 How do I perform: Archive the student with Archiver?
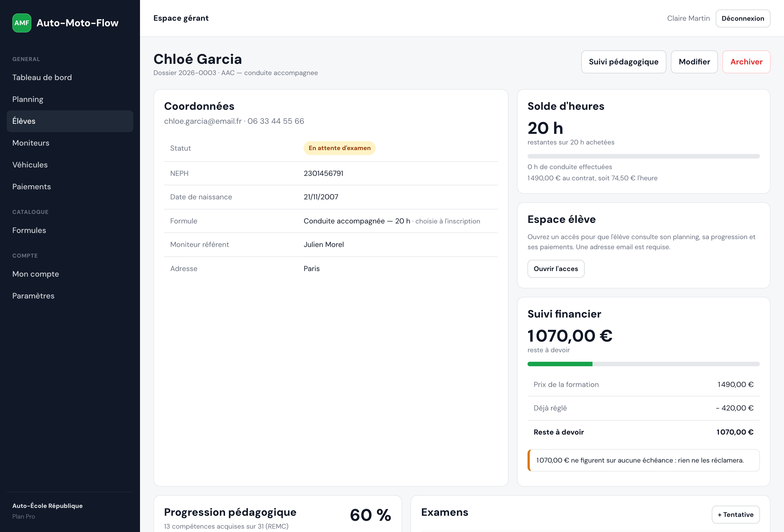[x=746, y=62]
